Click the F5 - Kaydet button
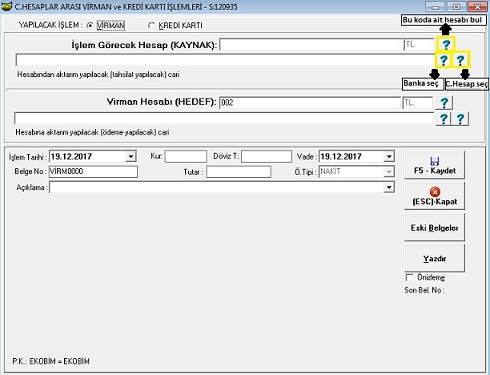 [434, 165]
